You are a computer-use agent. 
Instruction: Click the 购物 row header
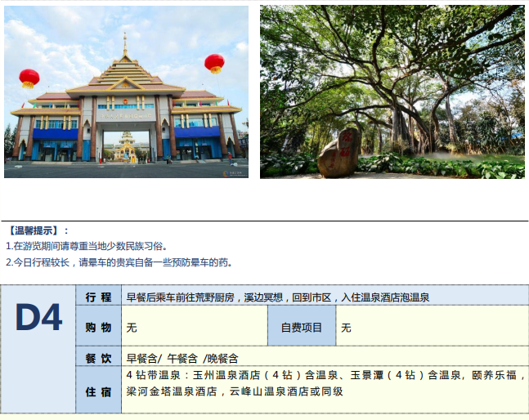(x=98, y=327)
